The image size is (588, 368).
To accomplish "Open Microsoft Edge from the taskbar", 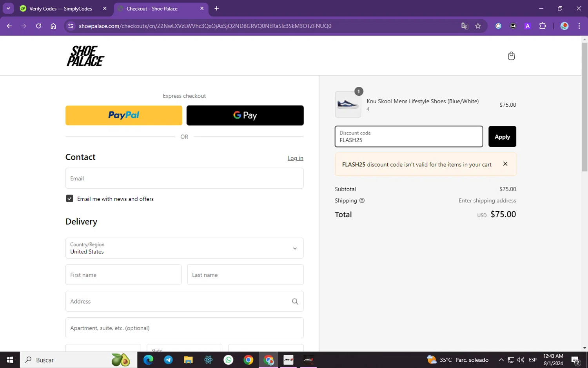I will click(148, 360).
